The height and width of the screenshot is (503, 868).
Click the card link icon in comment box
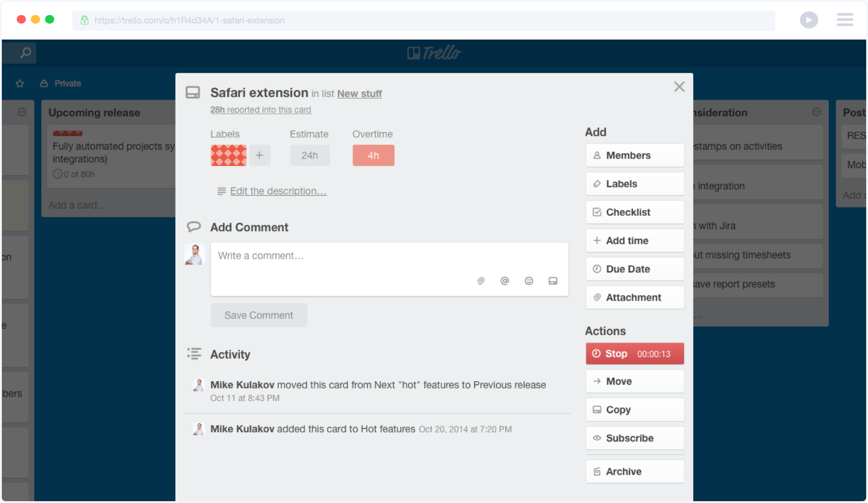pos(553,281)
